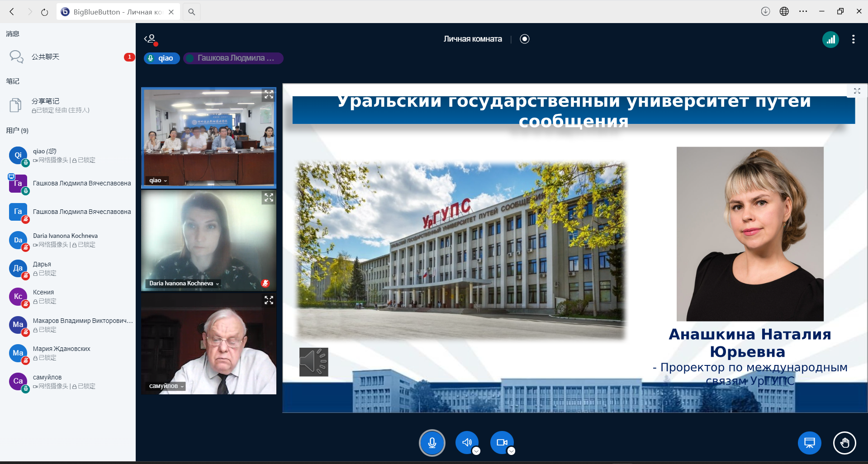Reload the browser page
This screenshot has width=868, height=464.
coord(44,12)
